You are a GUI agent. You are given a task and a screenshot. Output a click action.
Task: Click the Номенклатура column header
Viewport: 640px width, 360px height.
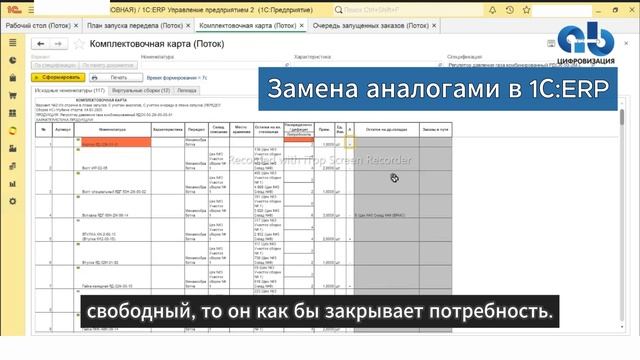[x=113, y=129]
